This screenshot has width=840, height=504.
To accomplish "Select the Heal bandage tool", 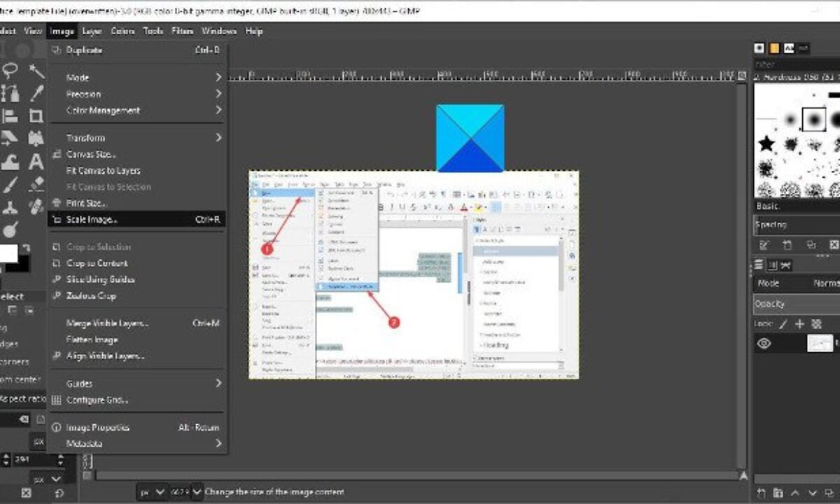I will tap(36, 207).
